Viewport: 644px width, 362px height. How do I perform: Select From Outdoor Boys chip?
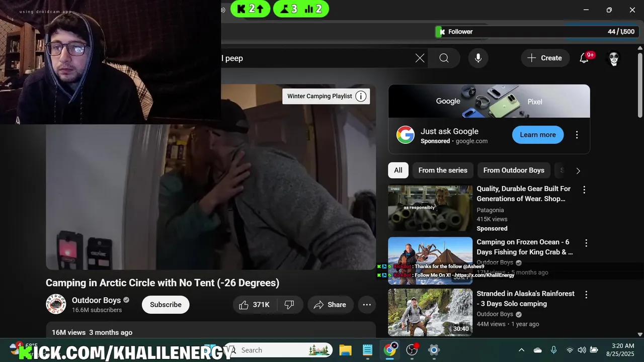tap(514, 170)
